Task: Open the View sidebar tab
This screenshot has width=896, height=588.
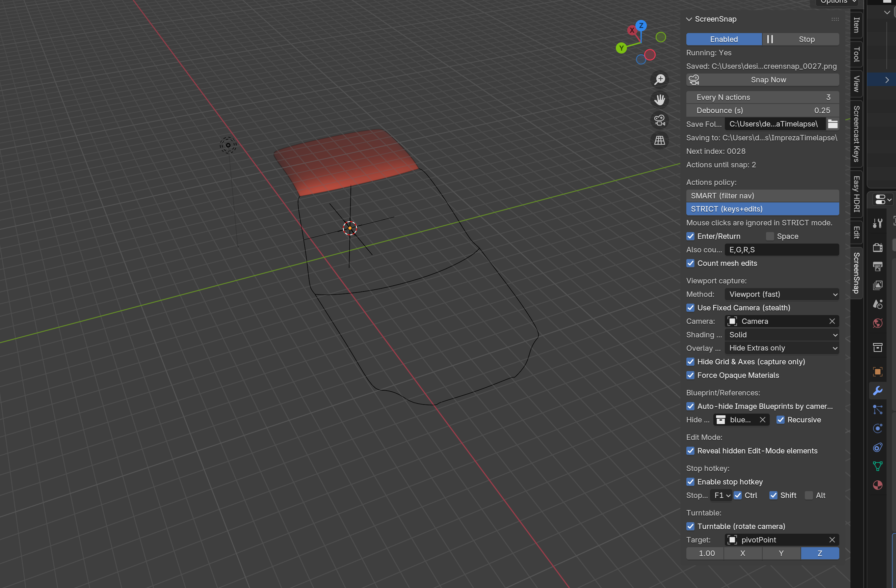Action: (x=856, y=84)
